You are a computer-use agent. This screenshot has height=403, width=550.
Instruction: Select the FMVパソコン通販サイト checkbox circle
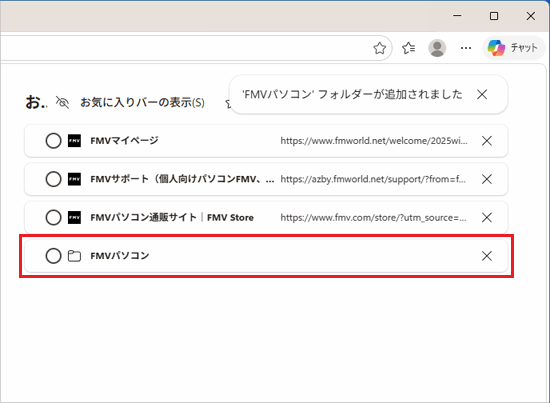click(53, 217)
